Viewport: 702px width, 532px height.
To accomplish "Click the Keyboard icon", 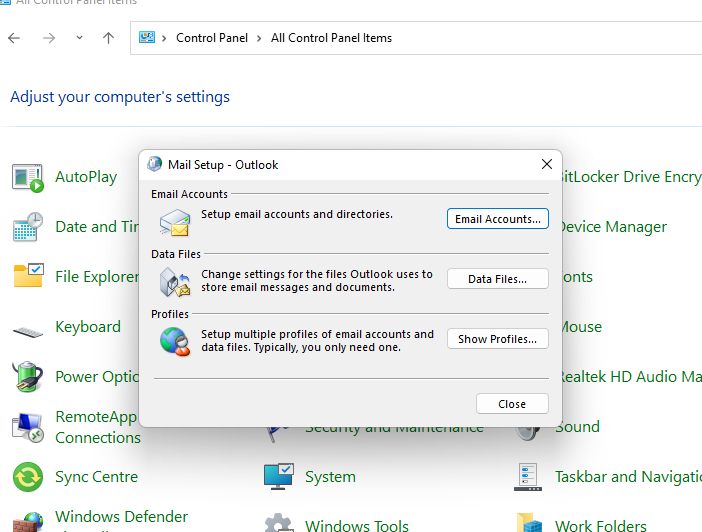I will tap(28, 332).
